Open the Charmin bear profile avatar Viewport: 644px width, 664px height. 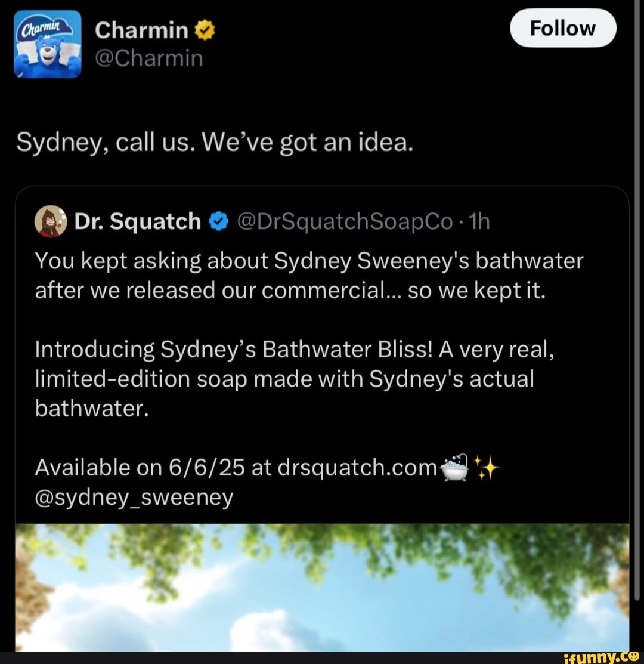46,43
